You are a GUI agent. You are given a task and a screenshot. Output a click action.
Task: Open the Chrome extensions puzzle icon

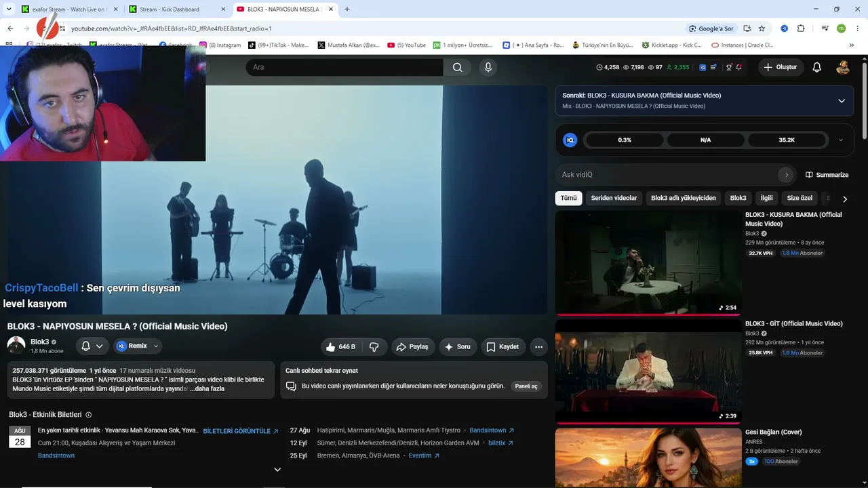(801, 28)
